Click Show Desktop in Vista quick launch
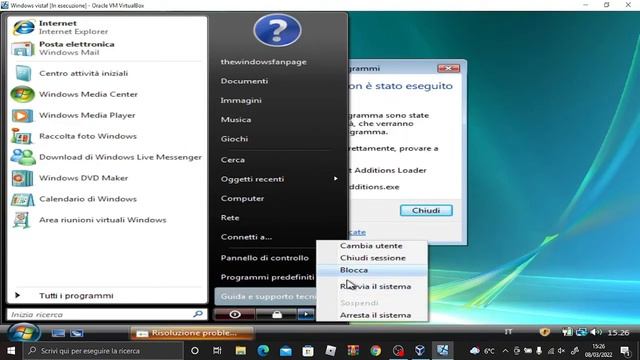The height and width of the screenshot is (360, 640). (x=58, y=333)
